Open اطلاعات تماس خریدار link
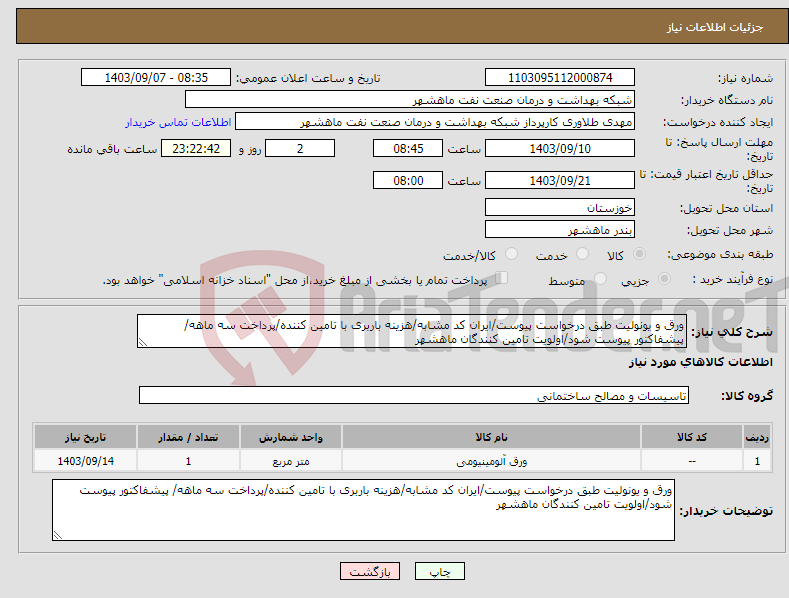The height and width of the screenshot is (598, 789). pyautogui.click(x=178, y=122)
